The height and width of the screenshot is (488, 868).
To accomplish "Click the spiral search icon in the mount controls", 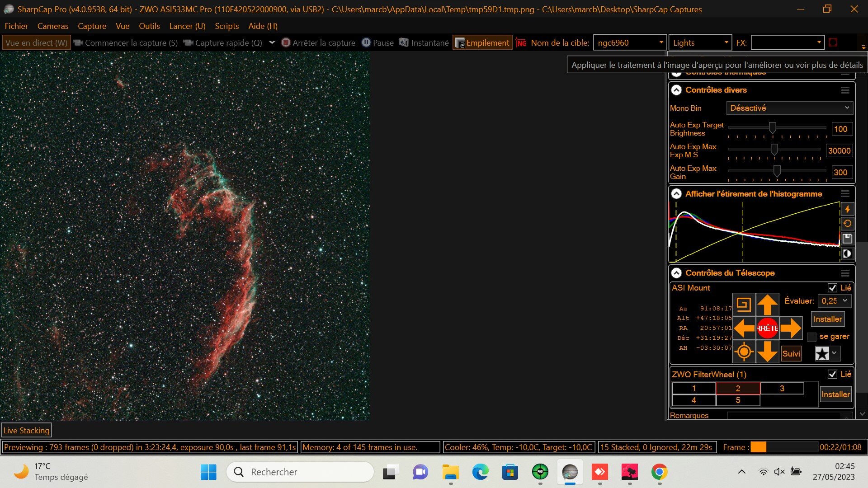I will tap(744, 305).
